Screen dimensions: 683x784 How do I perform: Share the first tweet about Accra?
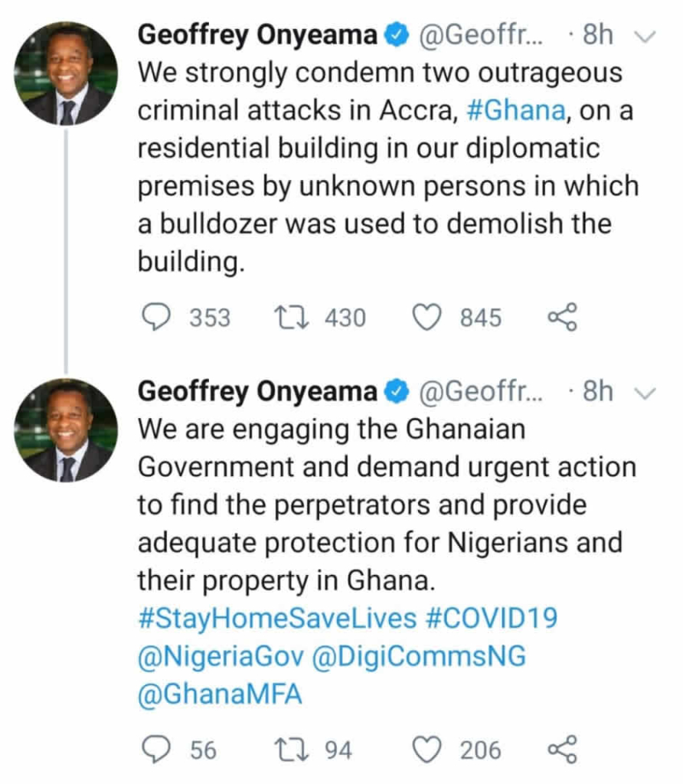click(563, 317)
